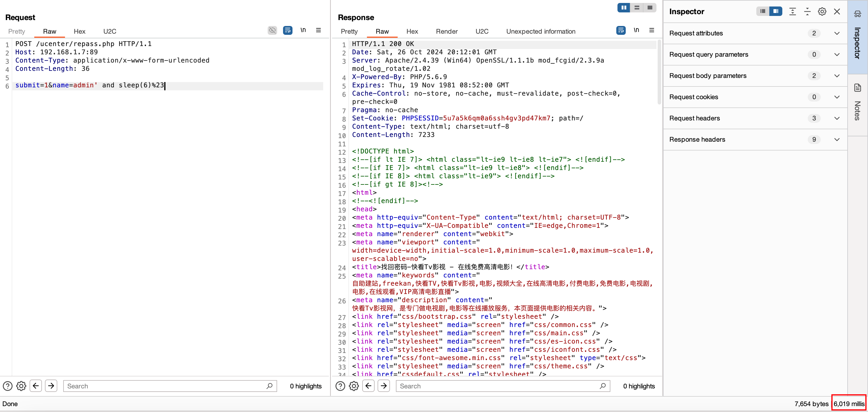Open U2C tab in Response panel
This screenshot has width=868, height=412.
point(482,31)
